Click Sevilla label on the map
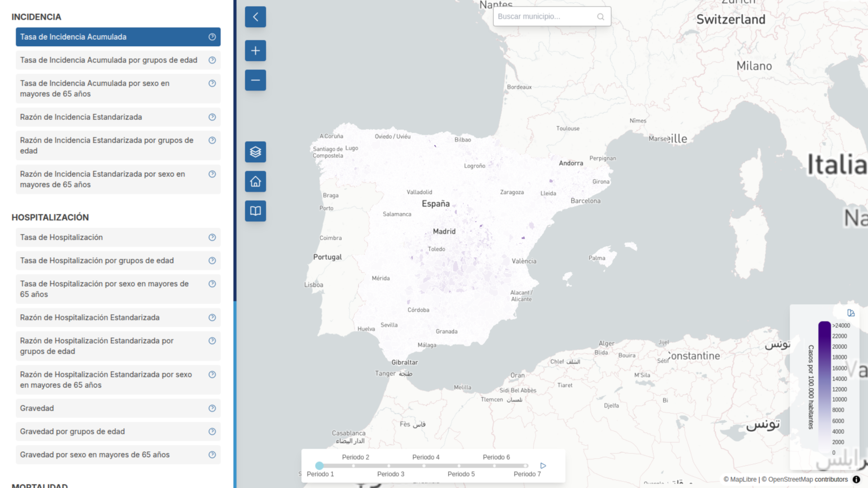 (389, 325)
